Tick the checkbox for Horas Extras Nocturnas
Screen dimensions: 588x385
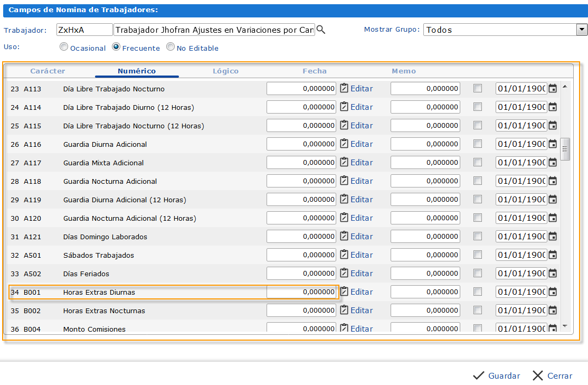pos(478,311)
